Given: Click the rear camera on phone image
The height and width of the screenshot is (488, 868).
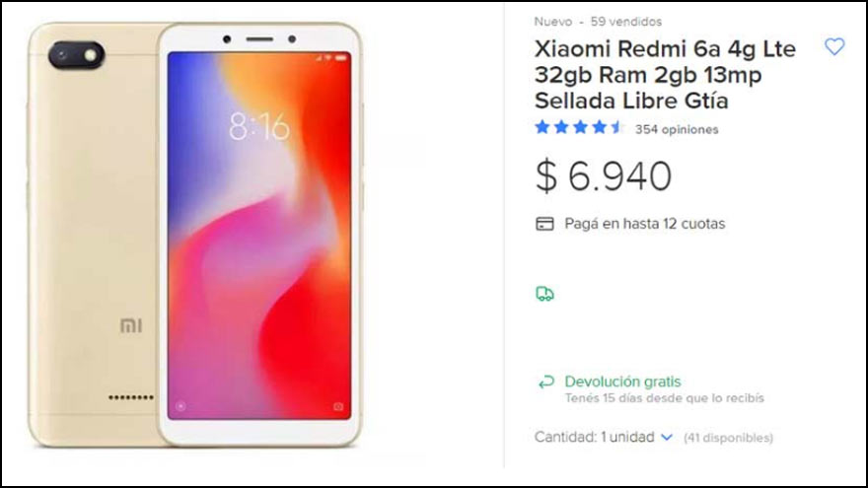Looking at the screenshot, I should [76, 55].
